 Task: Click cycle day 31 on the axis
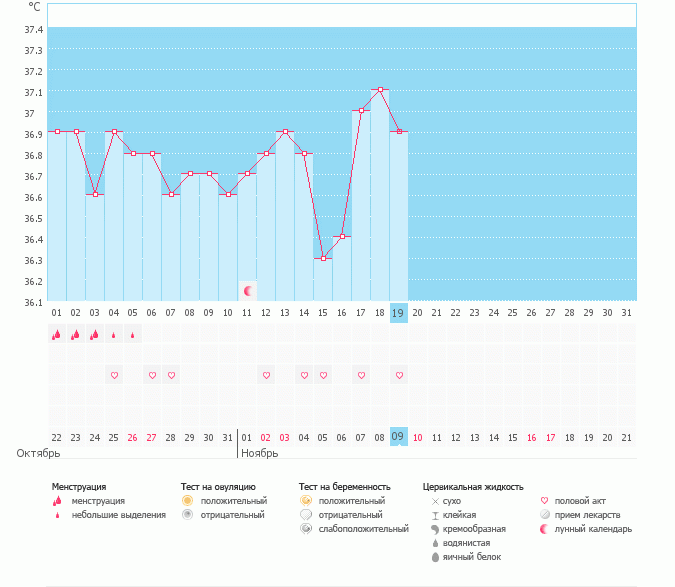click(x=626, y=313)
